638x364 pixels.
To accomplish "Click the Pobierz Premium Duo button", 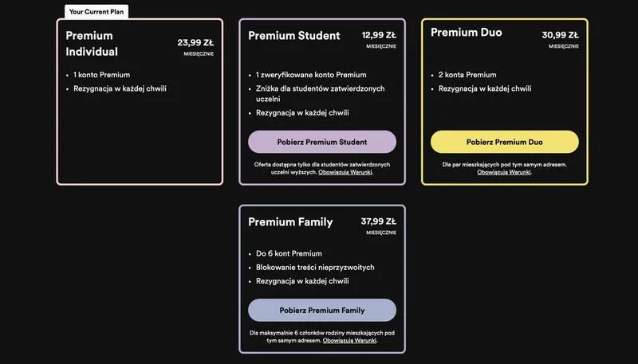I will pyautogui.click(x=505, y=142).
